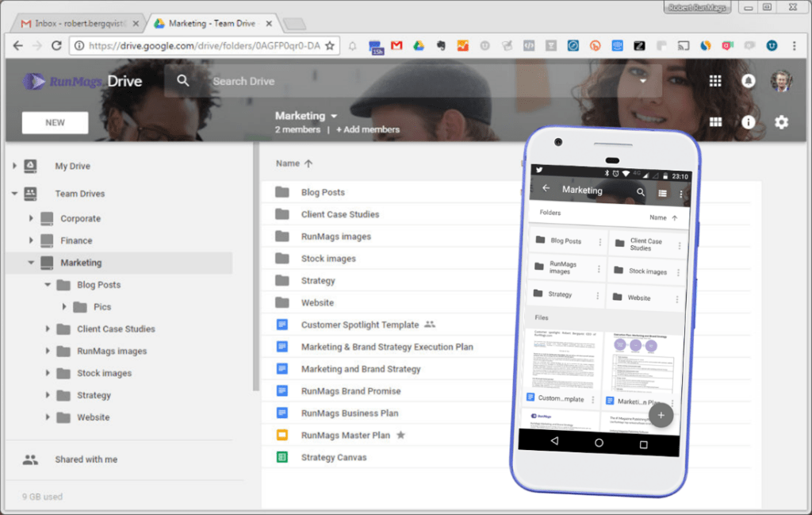Tap the Android recents button on the phone
The image size is (812, 515).
click(643, 444)
